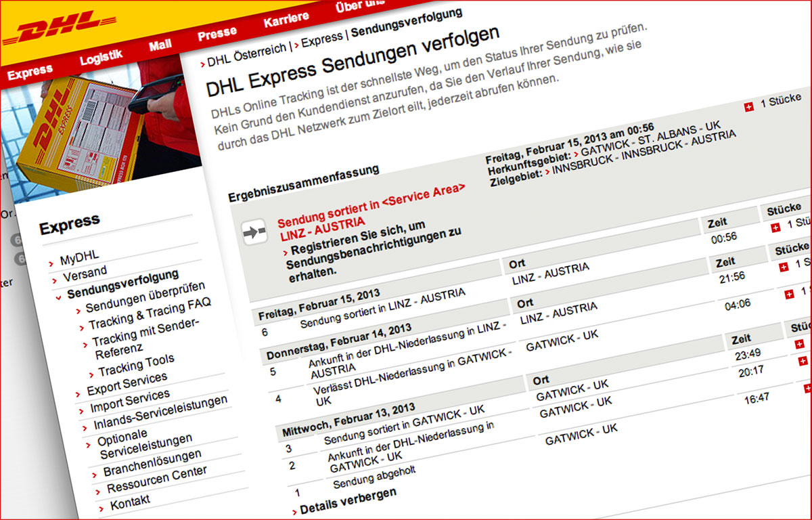This screenshot has height=520, width=812.
Task: Click 'Sendung sortiert in GATWICK - UK' row
Action: [405, 425]
